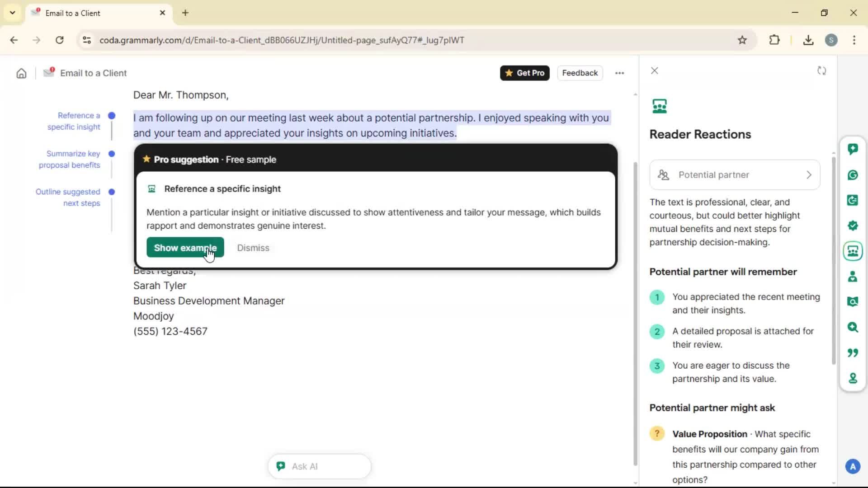Expand the Potential partner reader selector
Viewport: 868px width, 488px height.
[x=735, y=175]
